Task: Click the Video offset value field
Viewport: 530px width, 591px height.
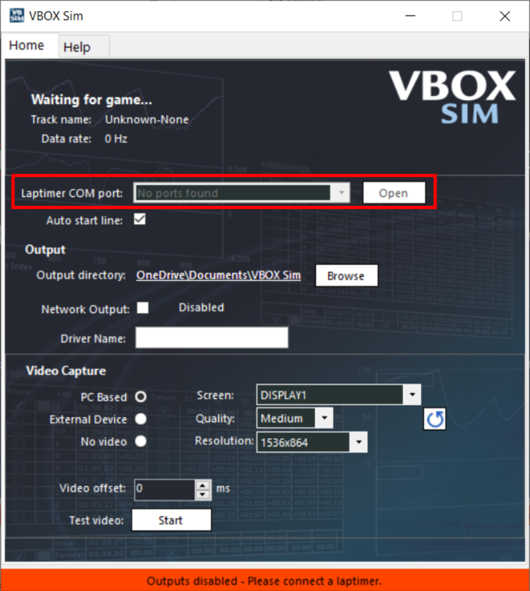Action: tap(165, 489)
